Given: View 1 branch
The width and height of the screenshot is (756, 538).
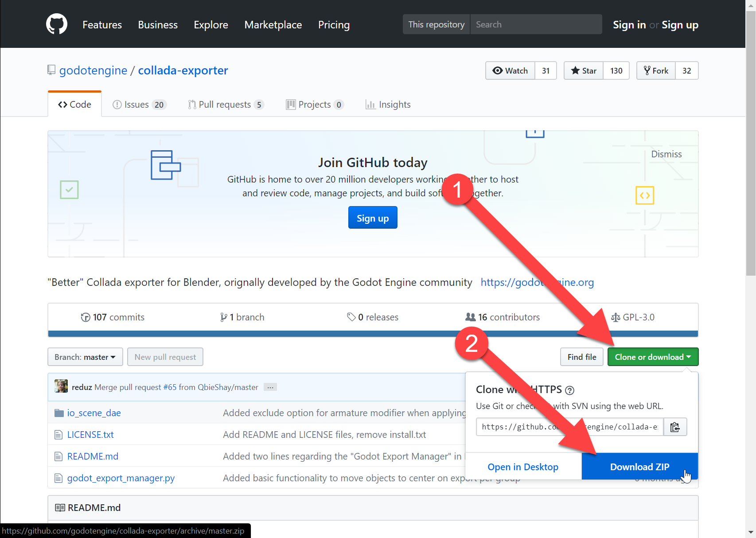Looking at the screenshot, I should [242, 317].
